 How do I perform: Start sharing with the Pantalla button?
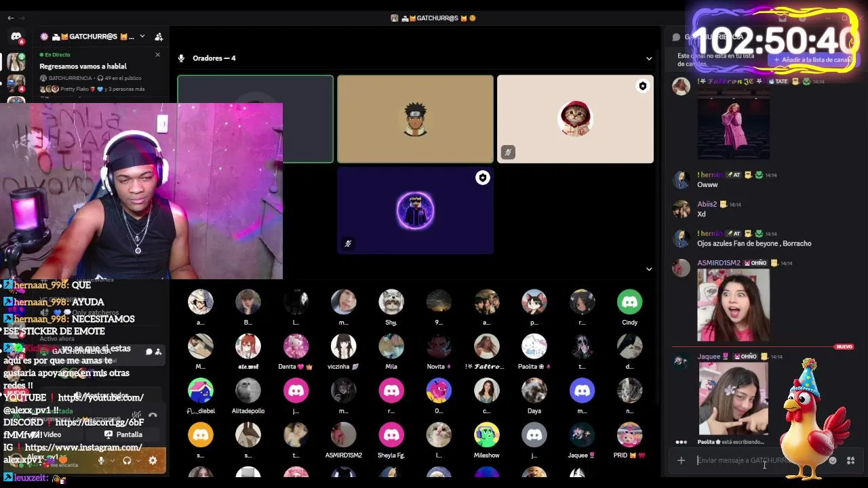click(x=123, y=434)
